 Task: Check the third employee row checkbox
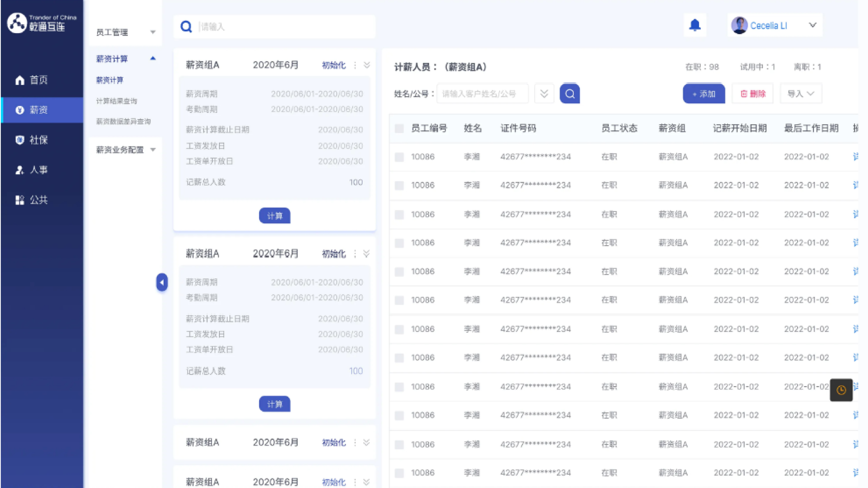pyautogui.click(x=399, y=215)
